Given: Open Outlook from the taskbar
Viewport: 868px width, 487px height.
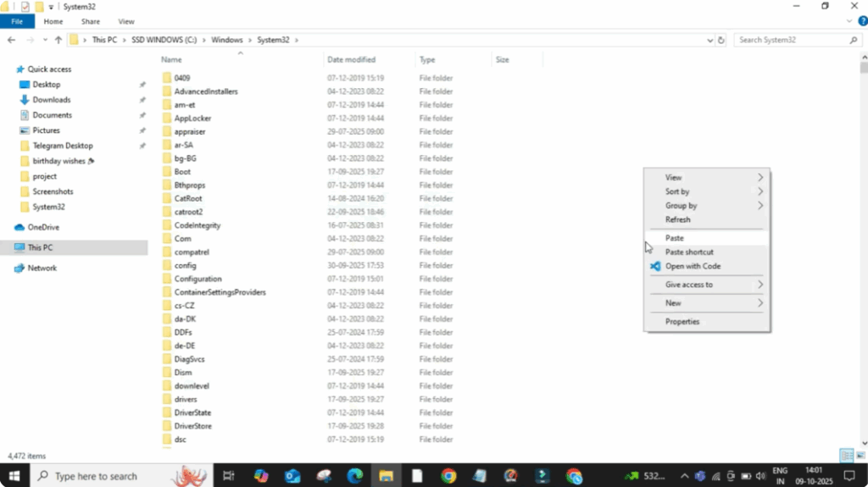Looking at the screenshot, I should [292, 476].
